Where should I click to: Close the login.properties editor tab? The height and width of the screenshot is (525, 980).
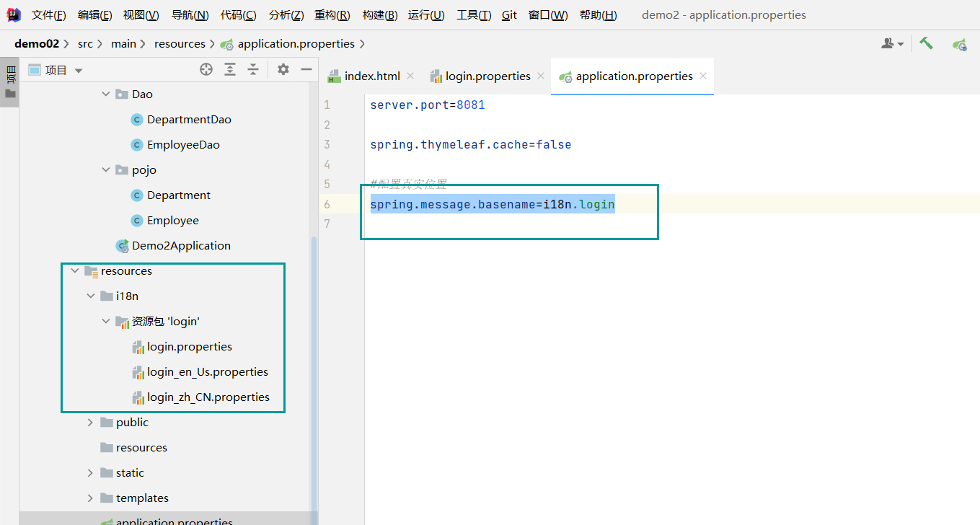[x=541, y=76]
